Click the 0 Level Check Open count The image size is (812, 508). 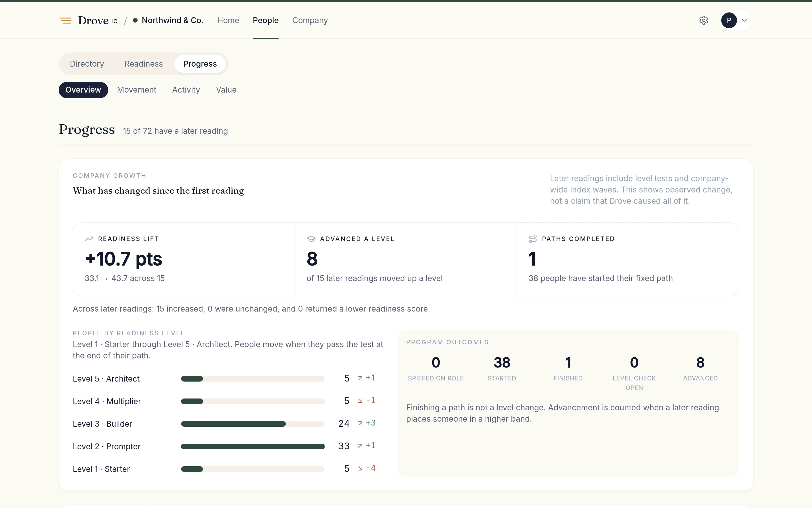(634, 363)
